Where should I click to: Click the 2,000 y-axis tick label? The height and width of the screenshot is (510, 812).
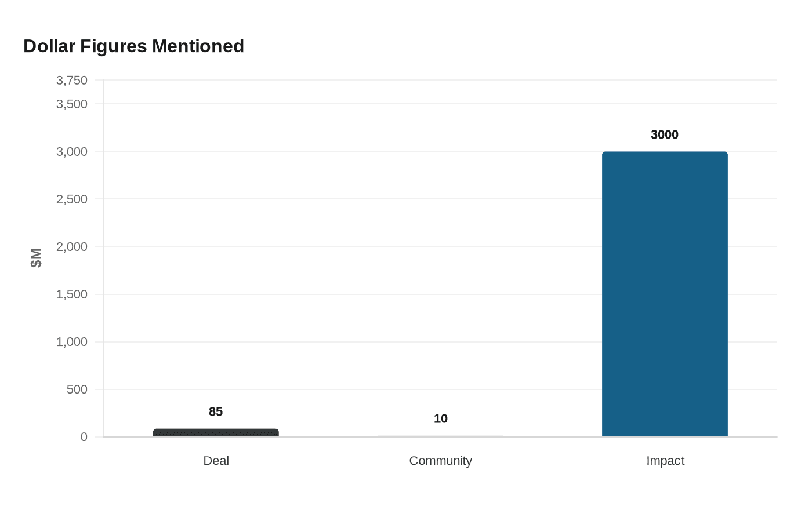click(x=72, y=247)
